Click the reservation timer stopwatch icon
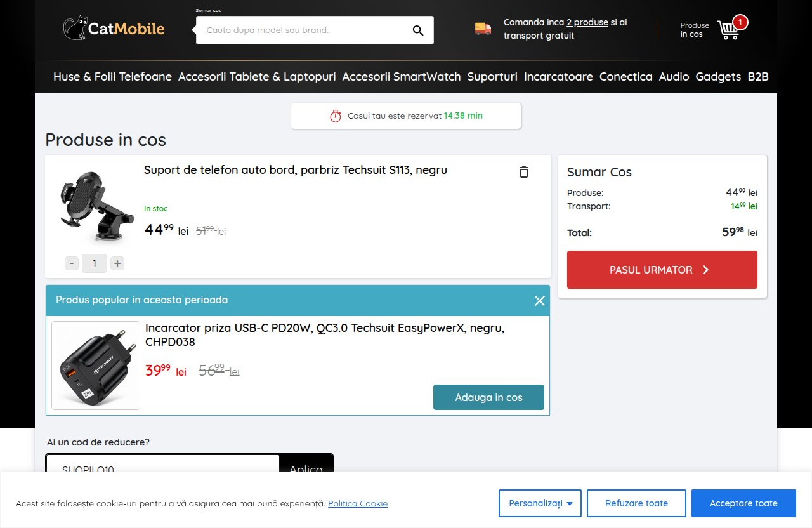The width and height of the screenshot is (812, 528). 336,116
